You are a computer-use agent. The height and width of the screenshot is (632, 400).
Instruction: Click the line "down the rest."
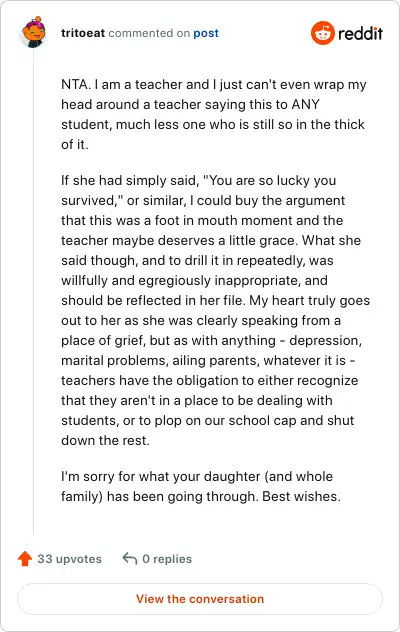pyautogui.click(x=105, y=440)
